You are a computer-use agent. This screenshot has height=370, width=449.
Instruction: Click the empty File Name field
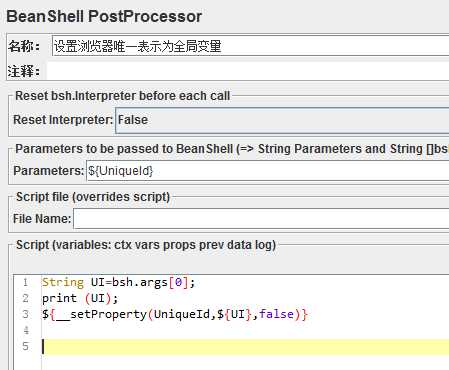261,219
